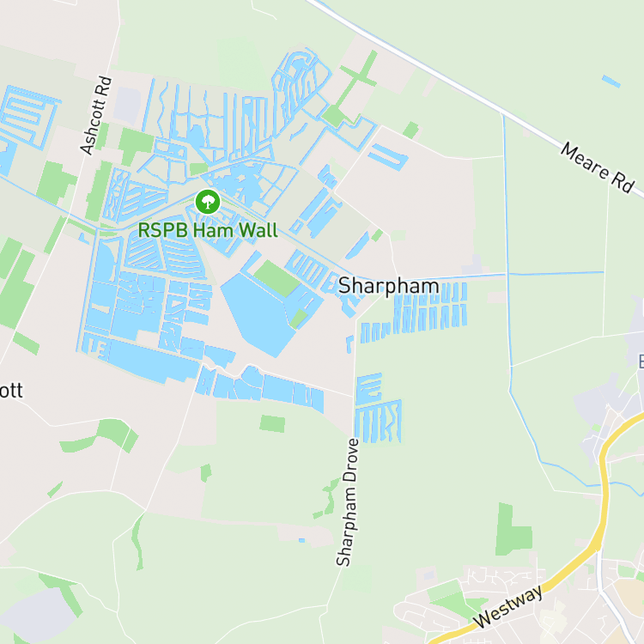Click the residential streets left of Westway label
The width and height of the screenshot is (644, 644).
click(435, 608)
